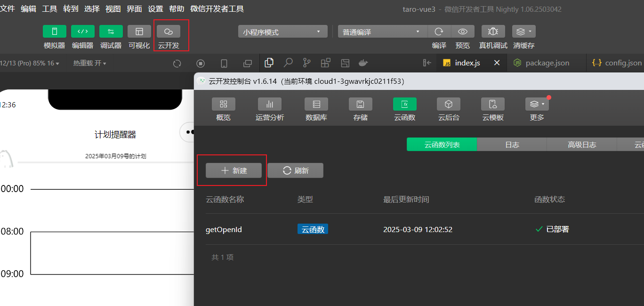Click the 新建 new function button
The width and height of the screenshot is (644, 306).
tap(233, 170)
